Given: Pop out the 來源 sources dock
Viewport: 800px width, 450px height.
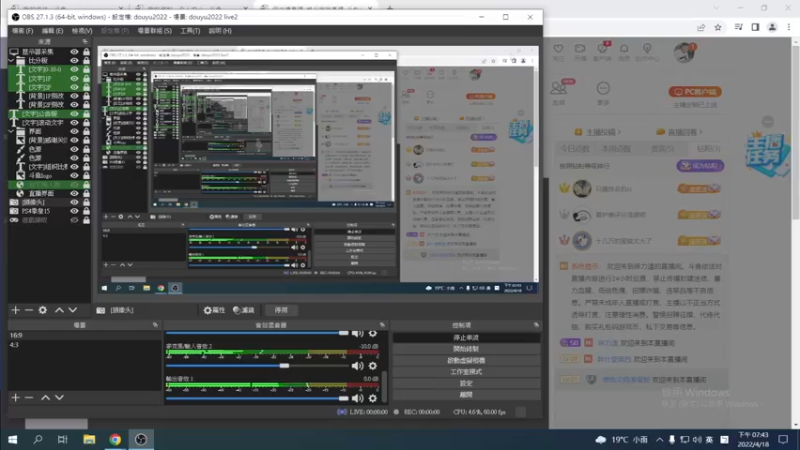Looking at the screenshot, I should 85,41.
